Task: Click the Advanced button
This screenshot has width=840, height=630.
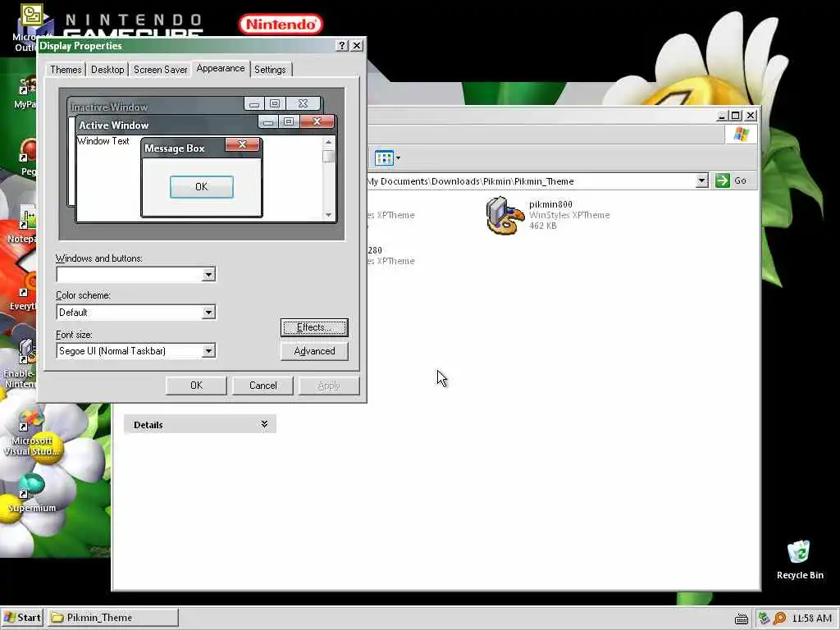Action: tap(314, 351)
